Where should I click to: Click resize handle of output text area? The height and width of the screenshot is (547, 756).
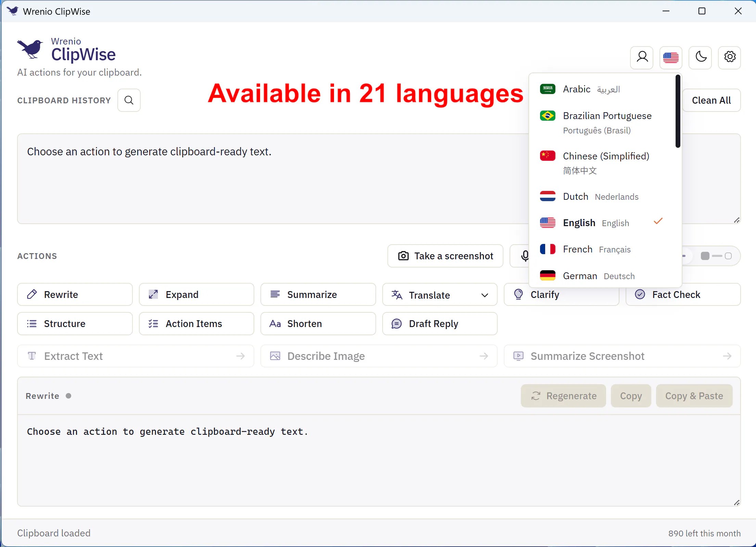coord(737,503)
